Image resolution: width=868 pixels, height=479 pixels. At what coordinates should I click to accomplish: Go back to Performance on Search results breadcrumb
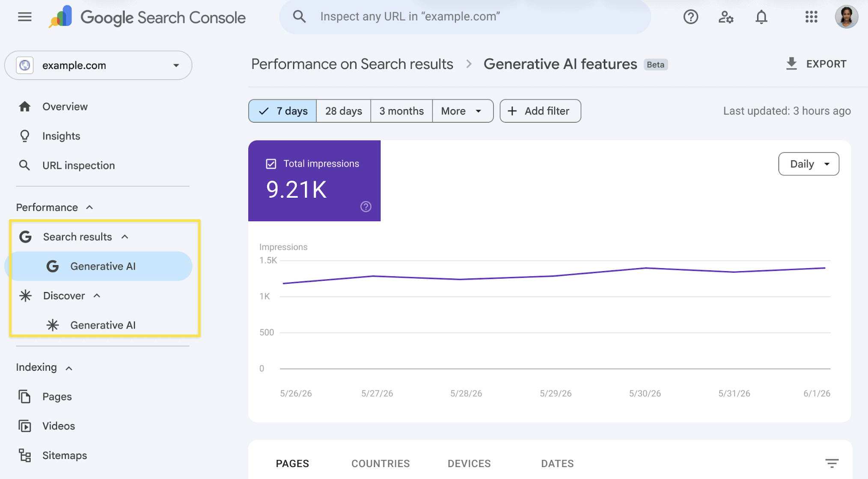coord(352,64)
